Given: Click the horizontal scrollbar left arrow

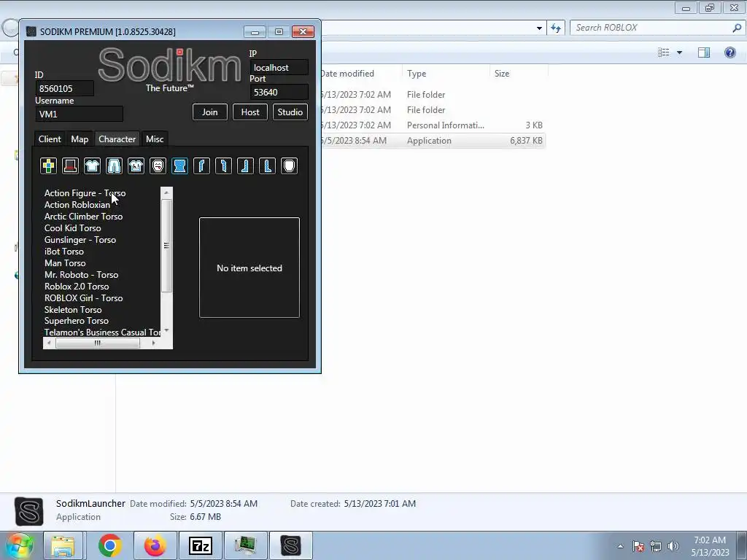Looking at the screenshot, I should (49, 343).
